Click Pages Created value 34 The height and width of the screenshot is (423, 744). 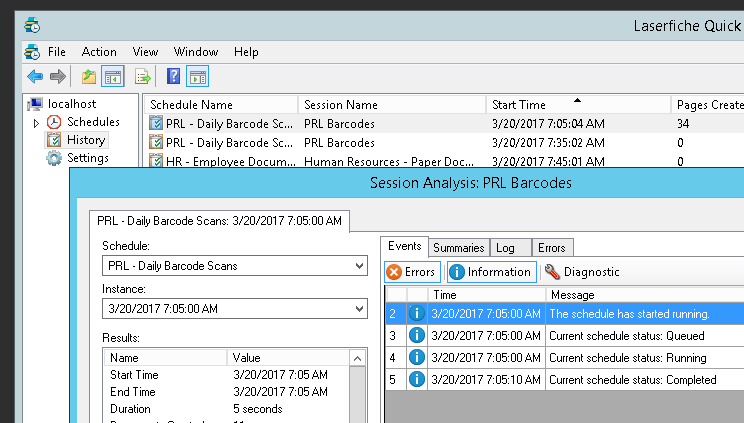[x=683, y=124]
